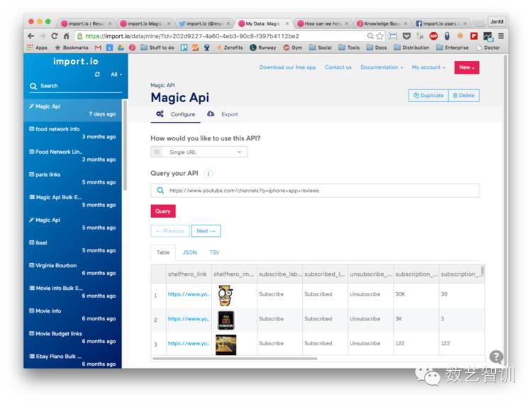532x402 pixels.
Task: Click the row 2 channel thumbnail
Action: click(x=226, y=320)
